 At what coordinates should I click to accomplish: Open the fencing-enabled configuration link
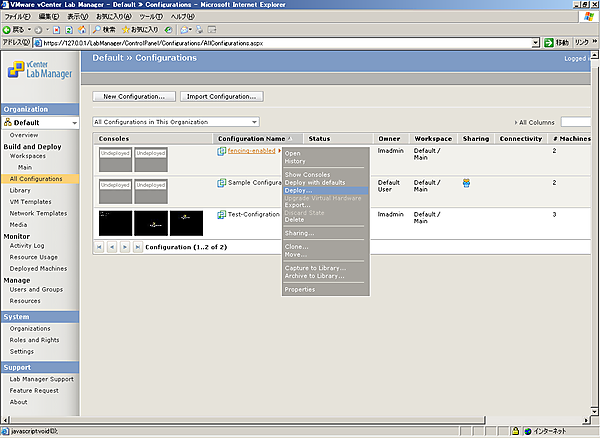click(x=251, y=151)
